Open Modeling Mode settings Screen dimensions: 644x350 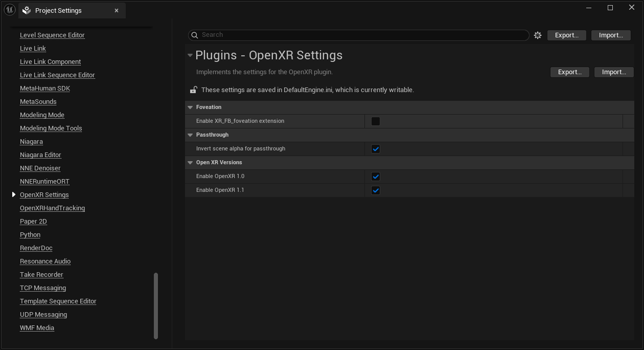pos(42,115)
